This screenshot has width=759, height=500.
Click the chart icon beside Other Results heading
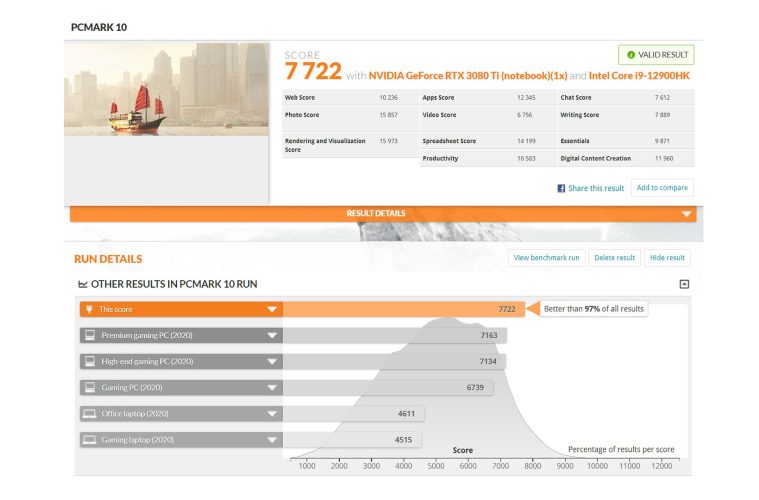tap(83, 284)
